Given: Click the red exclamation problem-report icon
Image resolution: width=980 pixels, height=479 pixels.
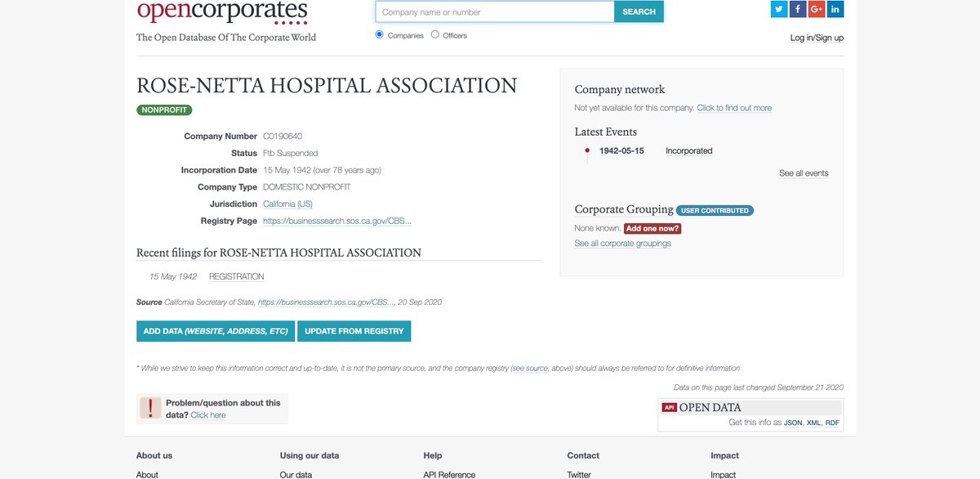Looking at the screenshot, I should pos(149,407).
